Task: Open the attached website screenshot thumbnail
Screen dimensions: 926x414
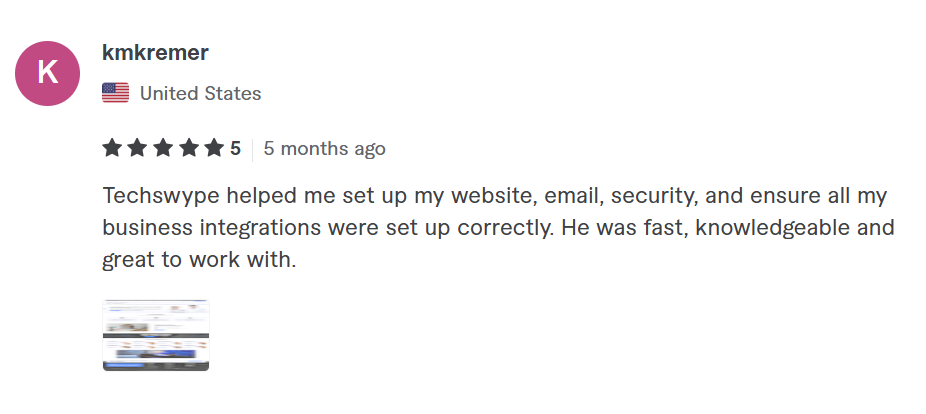Action: click(155, 335)
